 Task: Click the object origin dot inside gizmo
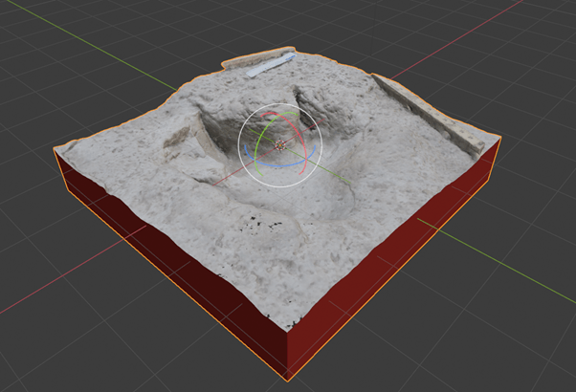(x=280, y=145)
